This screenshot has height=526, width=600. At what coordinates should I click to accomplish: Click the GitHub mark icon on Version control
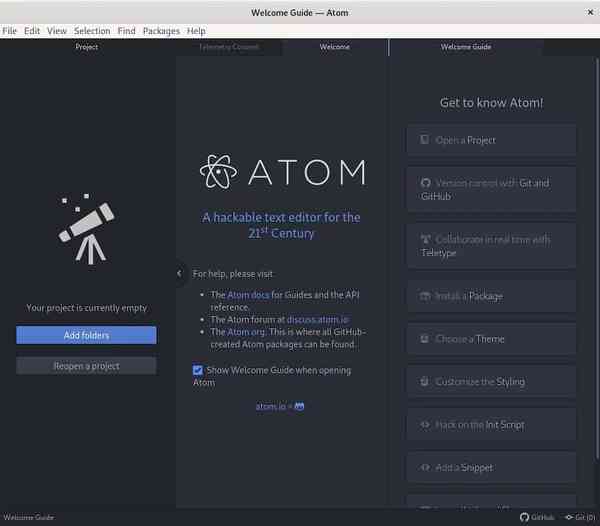click(426, 183)
